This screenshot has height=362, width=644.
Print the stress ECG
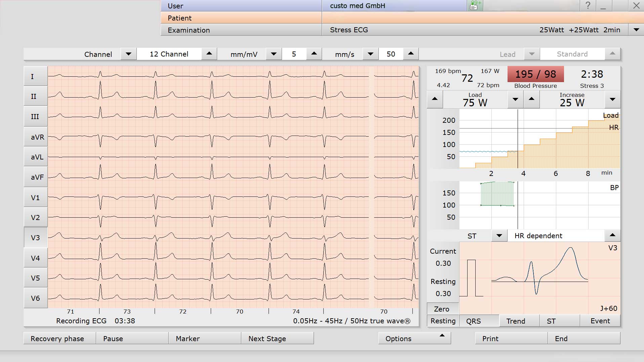click(511, 338)
